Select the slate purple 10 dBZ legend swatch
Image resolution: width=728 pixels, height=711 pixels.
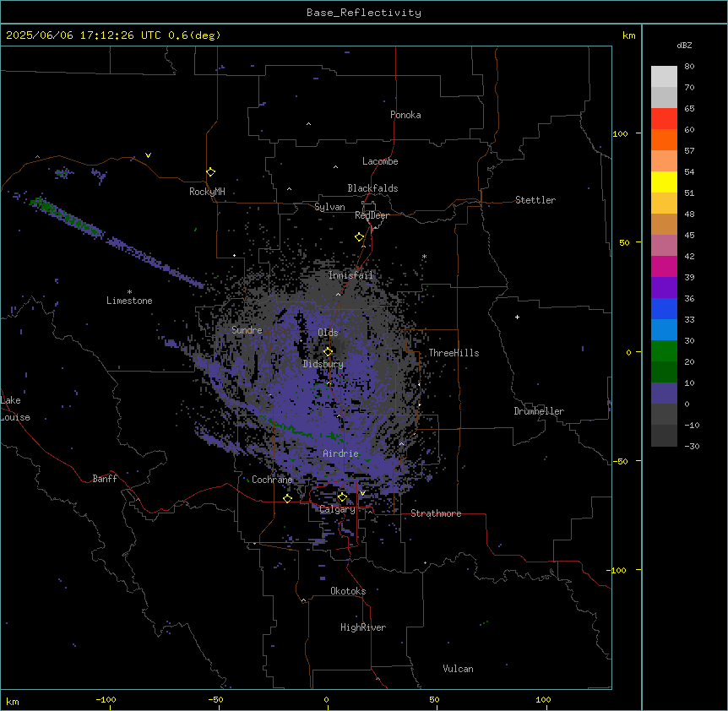click(x=664, y=393)
